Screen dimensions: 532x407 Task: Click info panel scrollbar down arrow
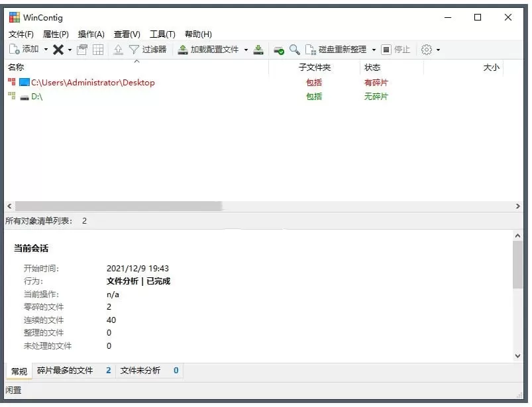click(x=517, y=355)
